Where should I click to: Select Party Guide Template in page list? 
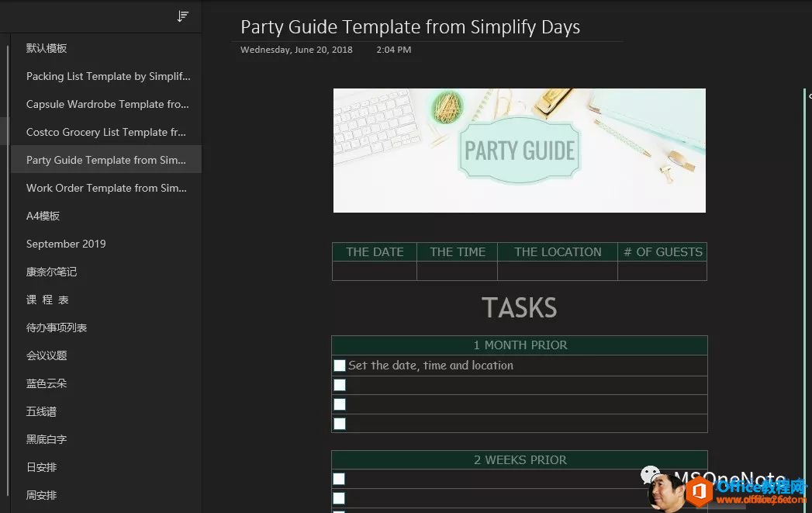106,160
